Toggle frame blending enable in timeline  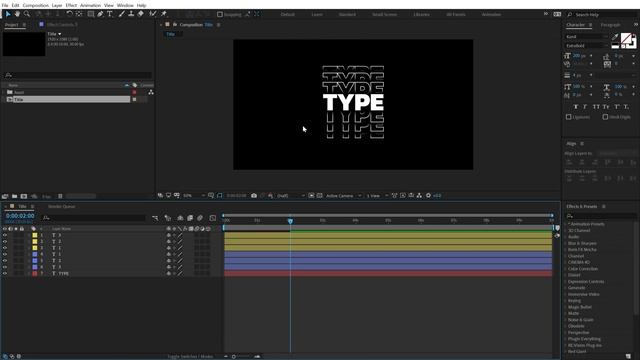click(190, 218)
